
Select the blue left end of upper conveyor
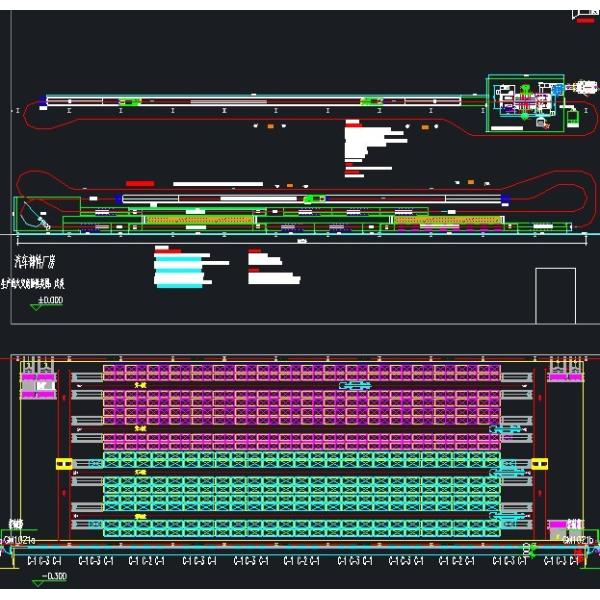[x=43, y=100]
